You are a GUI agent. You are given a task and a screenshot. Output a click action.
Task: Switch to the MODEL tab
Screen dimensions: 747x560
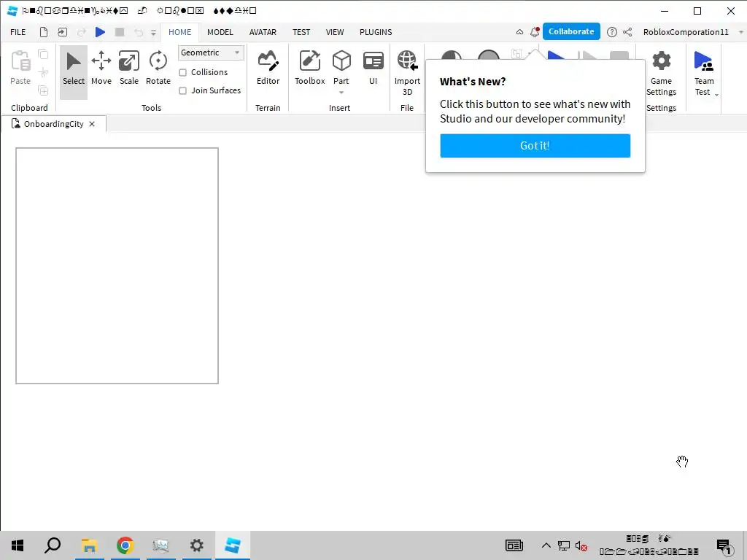tap(220, 32)
